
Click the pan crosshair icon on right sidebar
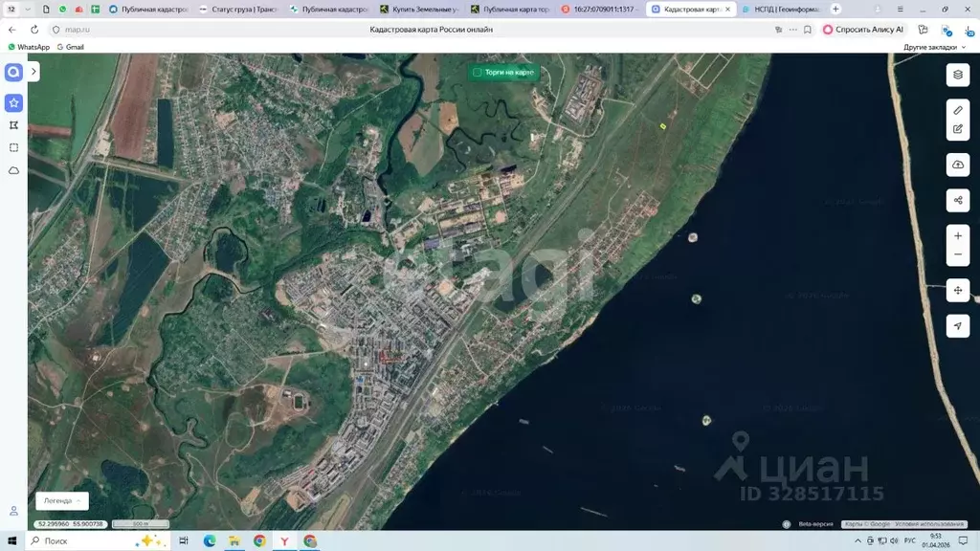coord(958,290)
